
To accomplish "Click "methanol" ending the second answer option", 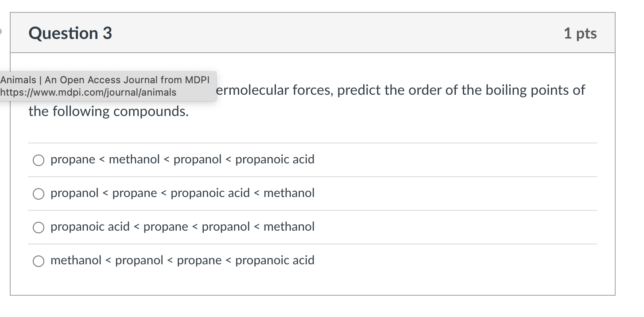I will (289, 193).
